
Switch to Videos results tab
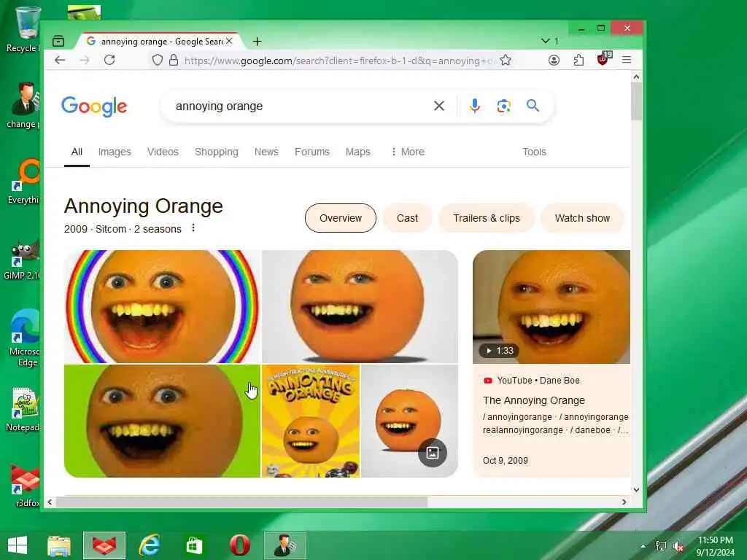(163, 152)
